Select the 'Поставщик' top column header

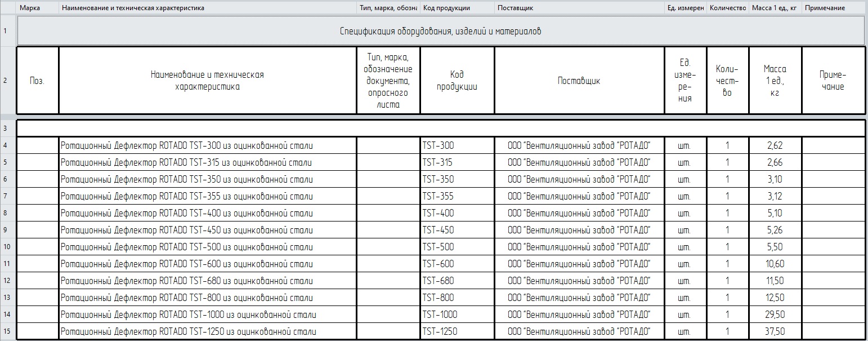(579, 8)
